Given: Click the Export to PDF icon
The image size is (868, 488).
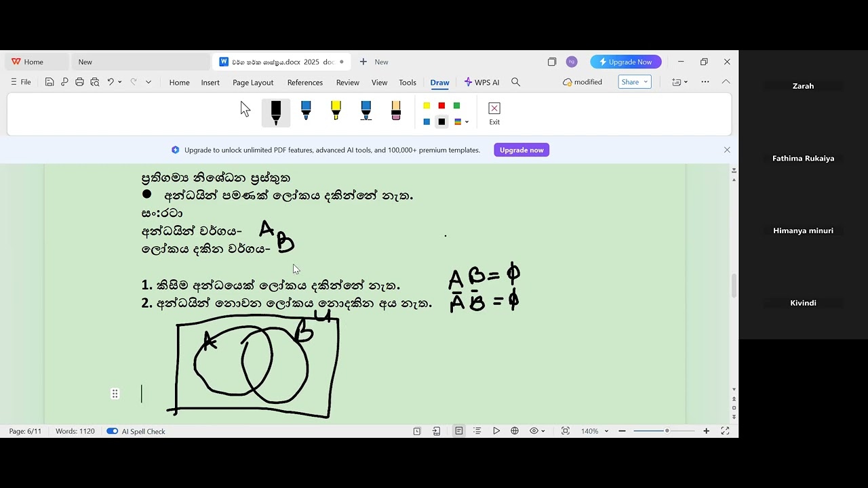Looking at the screenshot, I should (64, 82).
